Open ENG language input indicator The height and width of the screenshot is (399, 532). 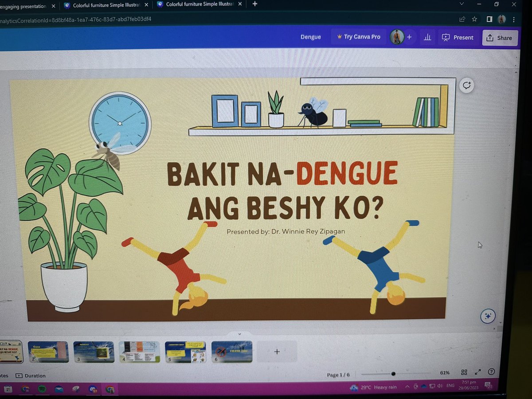pyautogui.click(x=450, y=386)
